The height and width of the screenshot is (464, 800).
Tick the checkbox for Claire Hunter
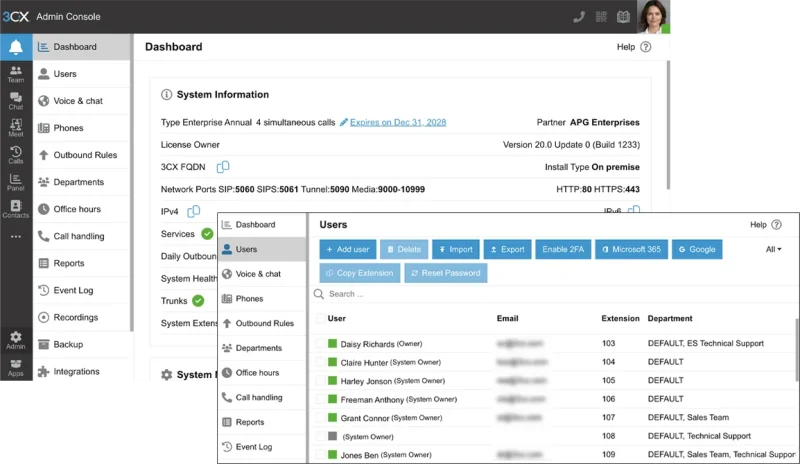click(320, 362)
